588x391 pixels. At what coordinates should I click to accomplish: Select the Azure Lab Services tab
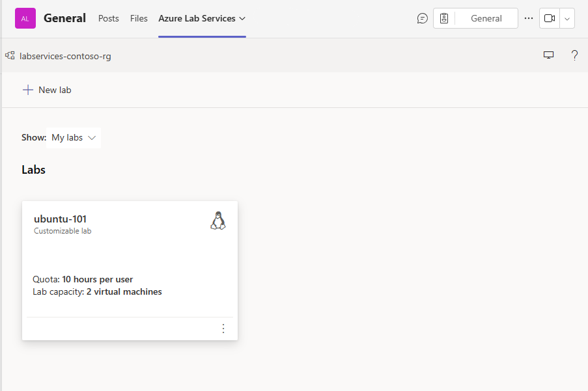click(197, 18)
